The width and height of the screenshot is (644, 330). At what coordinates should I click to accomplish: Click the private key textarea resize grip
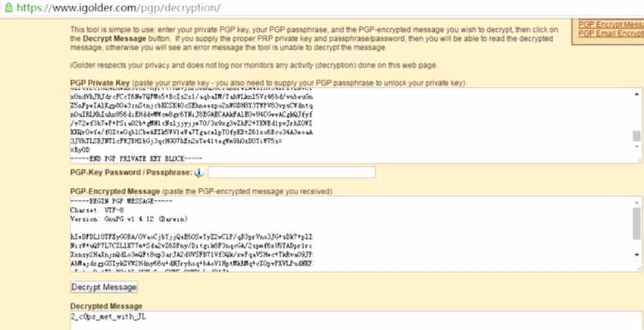tap(639, 159)
